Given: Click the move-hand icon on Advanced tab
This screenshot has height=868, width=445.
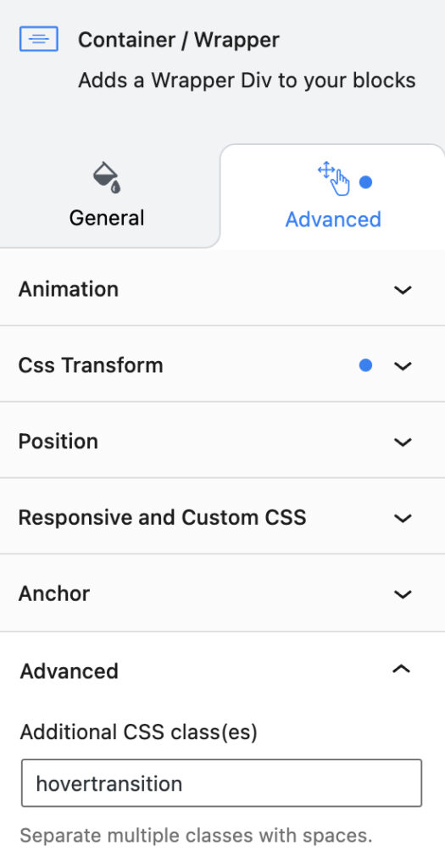Looking at the screenshot, I should pos(334,178).
